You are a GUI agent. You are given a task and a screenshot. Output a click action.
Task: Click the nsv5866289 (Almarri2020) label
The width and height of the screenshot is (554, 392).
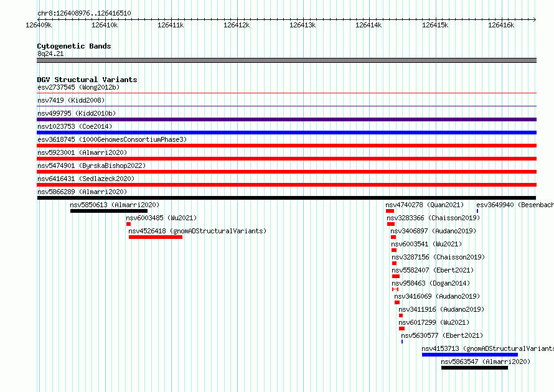tap(82, 192)
